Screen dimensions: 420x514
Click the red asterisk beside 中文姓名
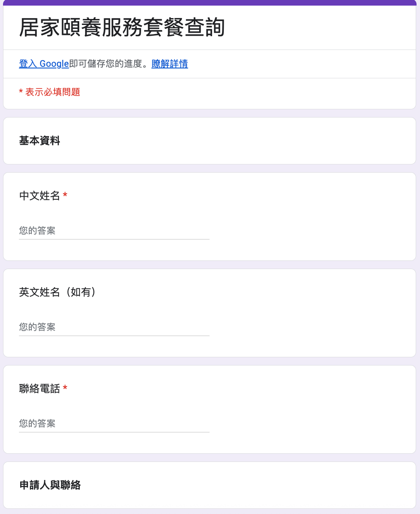(x=65, y=196)
